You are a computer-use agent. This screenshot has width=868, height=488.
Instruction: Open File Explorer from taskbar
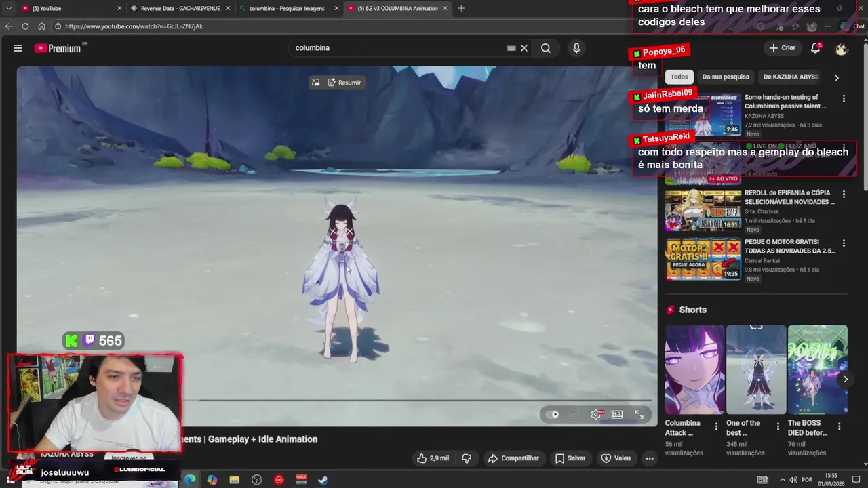[234, 480]
